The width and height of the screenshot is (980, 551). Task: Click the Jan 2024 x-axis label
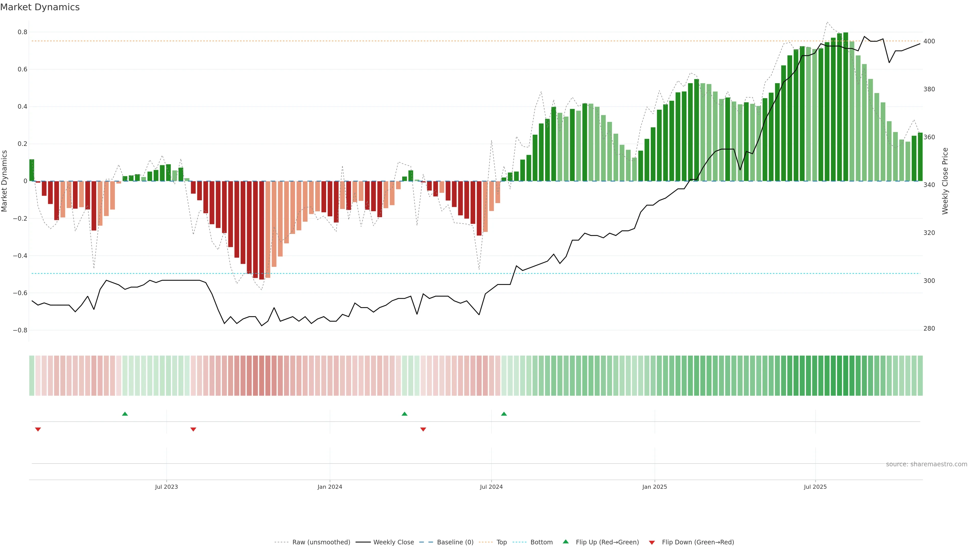tap(329, 487)
